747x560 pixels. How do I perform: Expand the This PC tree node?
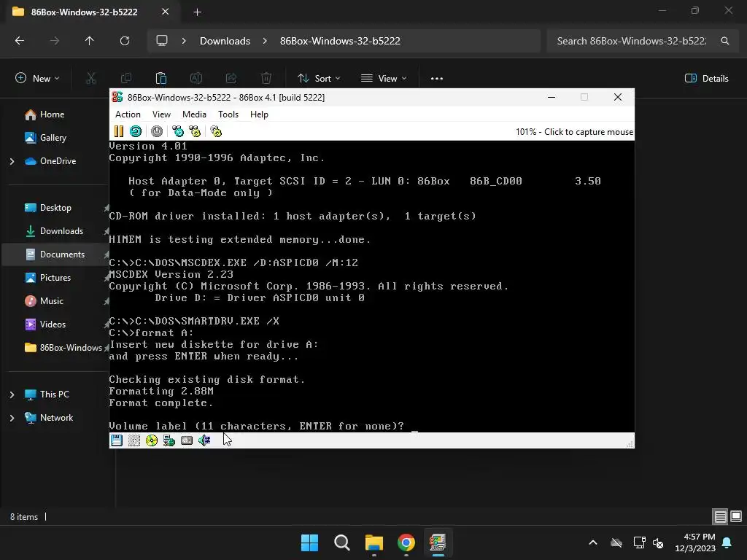click(12, 394)
